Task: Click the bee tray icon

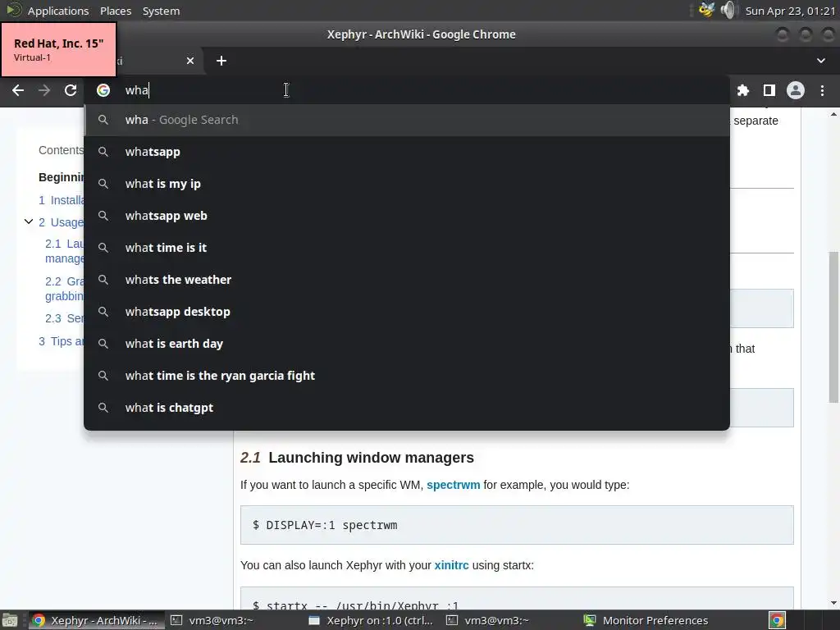Action: [x=706, y=10]
